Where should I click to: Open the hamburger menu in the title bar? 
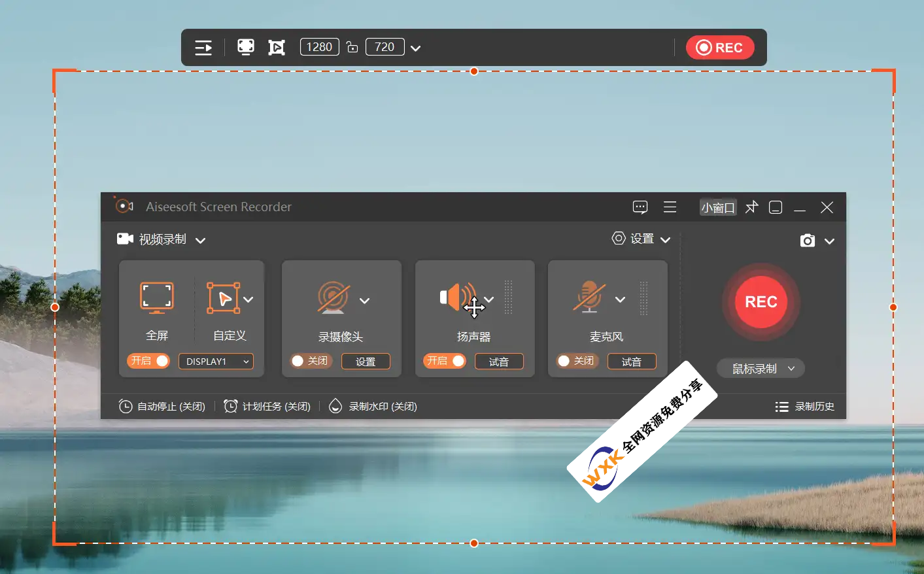click(x=670, y=207)
